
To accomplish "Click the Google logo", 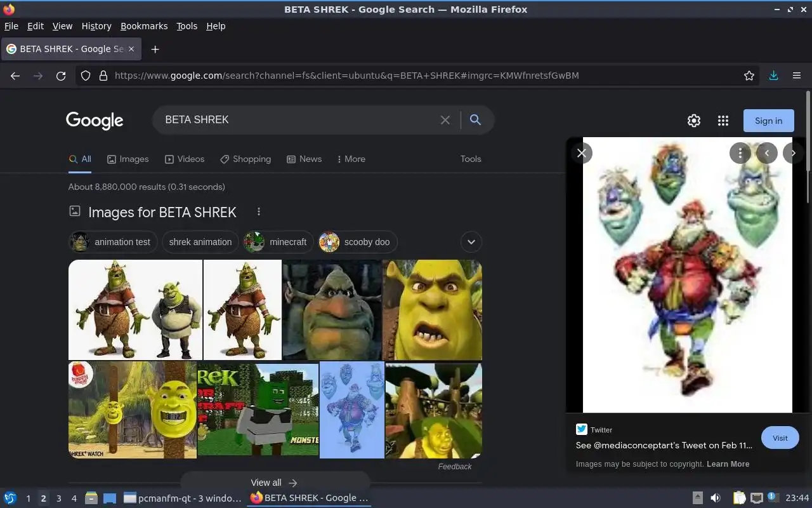I will pyautogui.click(x=95, y=121).
